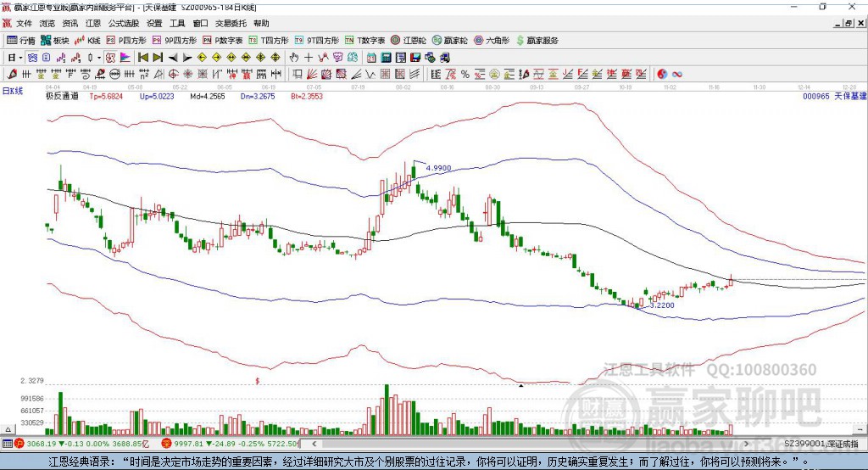This screenshot has width=868, height=470.
Task: Open the candlestick style dropdown arrow
Action: [99, 58]
